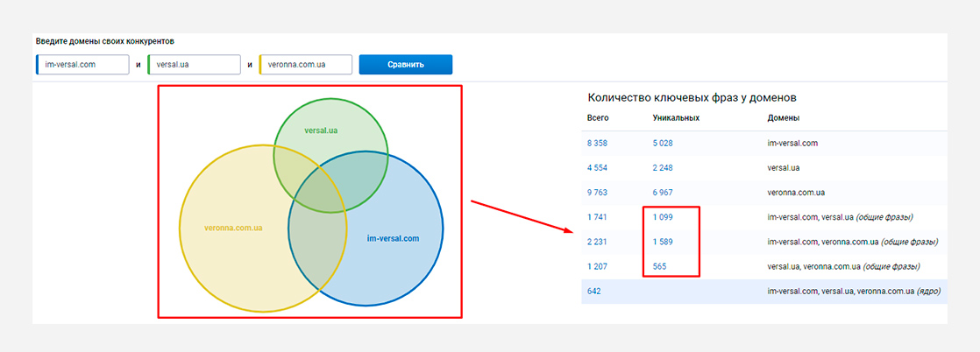
Task: Open the 642 core phrases link
Action: 593,292
